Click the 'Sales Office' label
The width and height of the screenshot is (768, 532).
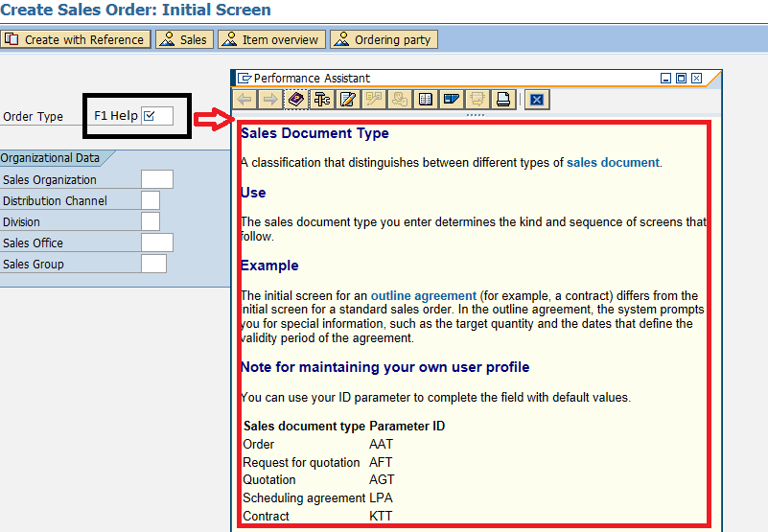[33, 243]
